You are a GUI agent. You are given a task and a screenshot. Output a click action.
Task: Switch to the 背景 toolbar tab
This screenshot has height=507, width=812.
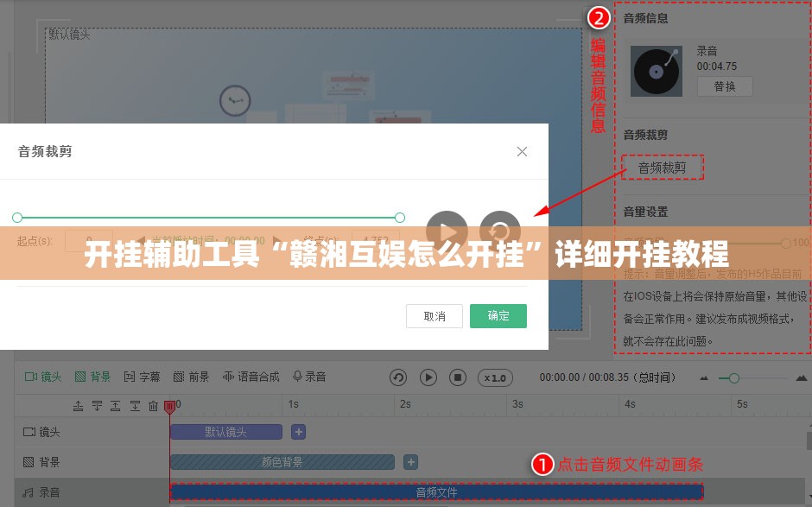click(x=92, y=377)
